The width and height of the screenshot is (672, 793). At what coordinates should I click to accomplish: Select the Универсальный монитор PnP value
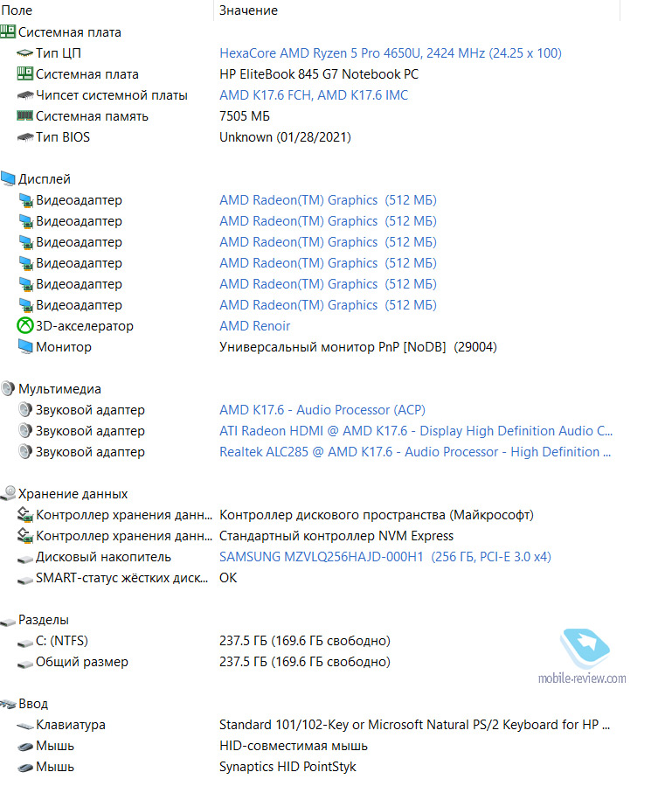click(x=358, y=347)
